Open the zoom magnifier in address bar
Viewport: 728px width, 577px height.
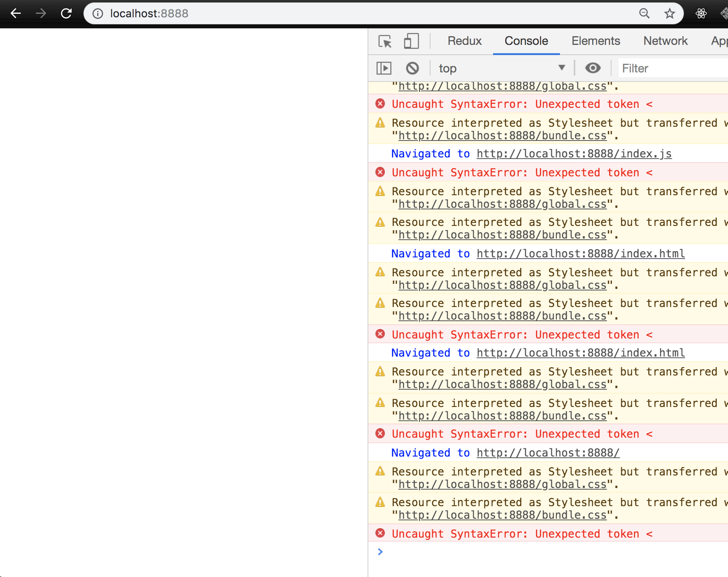pyautogui.click(x=644, y=13)
